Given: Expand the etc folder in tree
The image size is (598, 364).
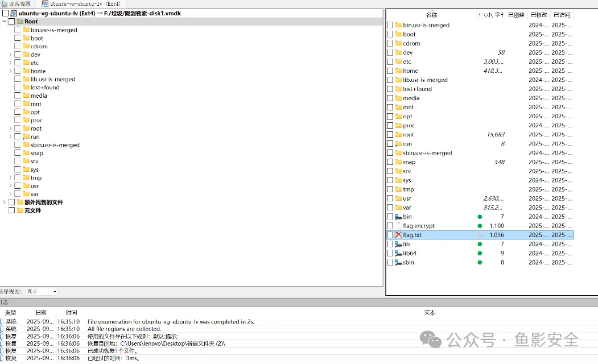Looking at the screenshot, I should click(10, 63).
